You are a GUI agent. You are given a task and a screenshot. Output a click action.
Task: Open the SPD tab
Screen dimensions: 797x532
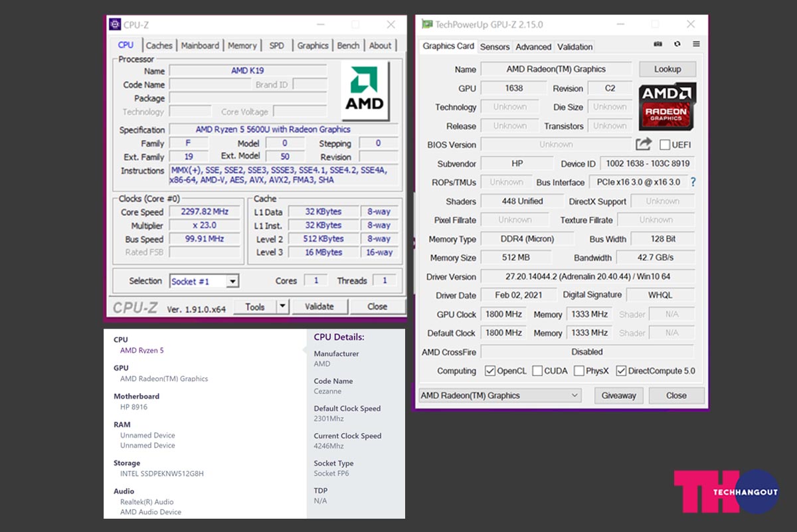click(276, 46)
